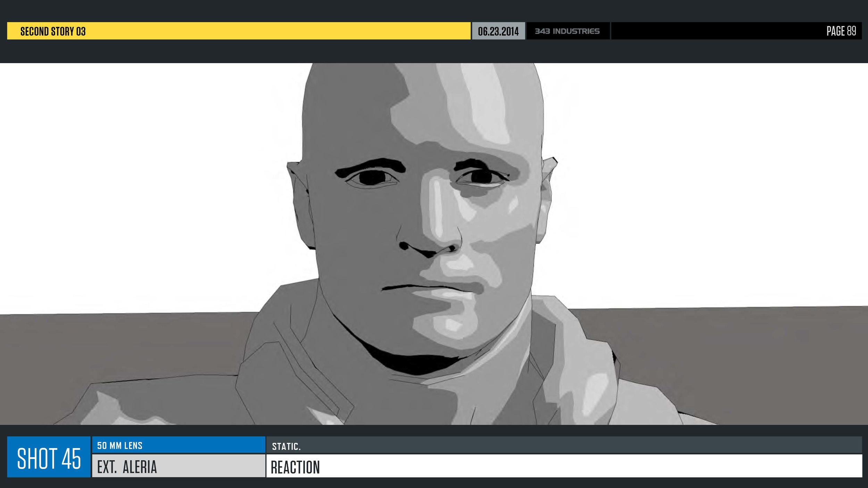Click the 'PAGE 89' page number

(841, 31)
